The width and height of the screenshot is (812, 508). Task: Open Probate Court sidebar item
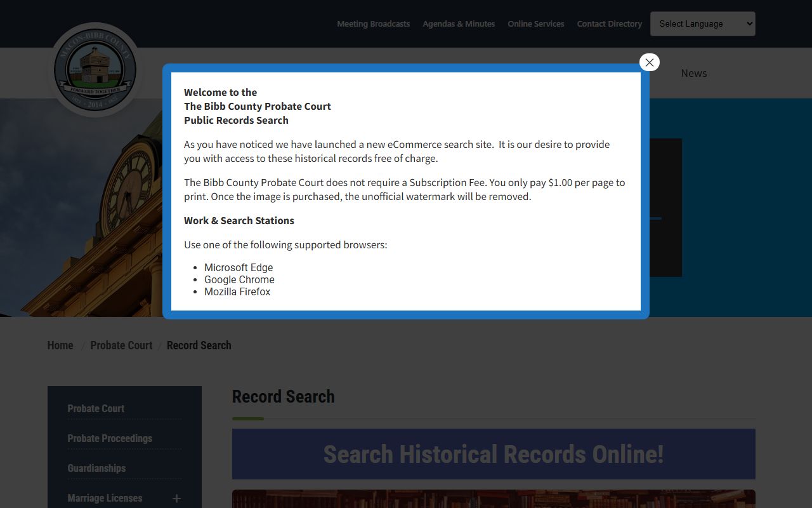coord(96,408)
